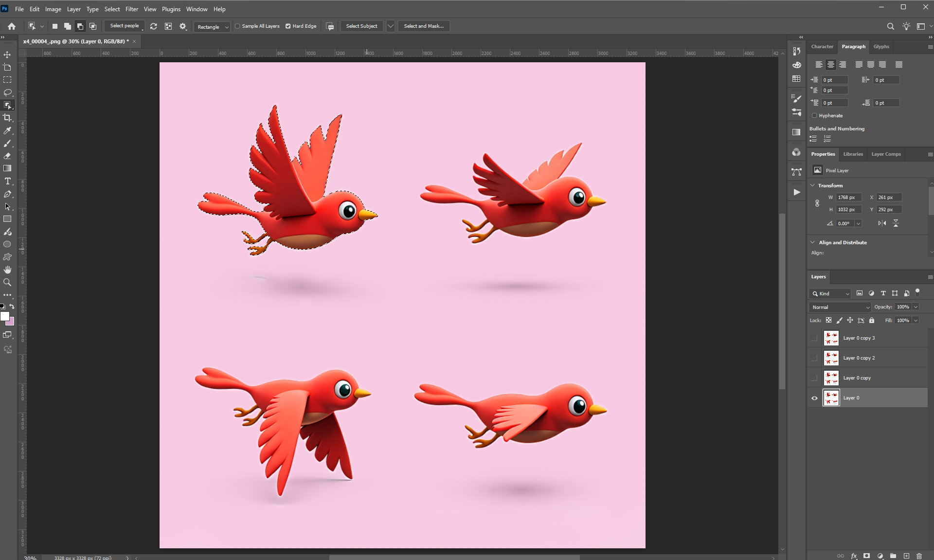Select the Horizontal Type tool
Screen dimensions: 934x560
point(7,181)
